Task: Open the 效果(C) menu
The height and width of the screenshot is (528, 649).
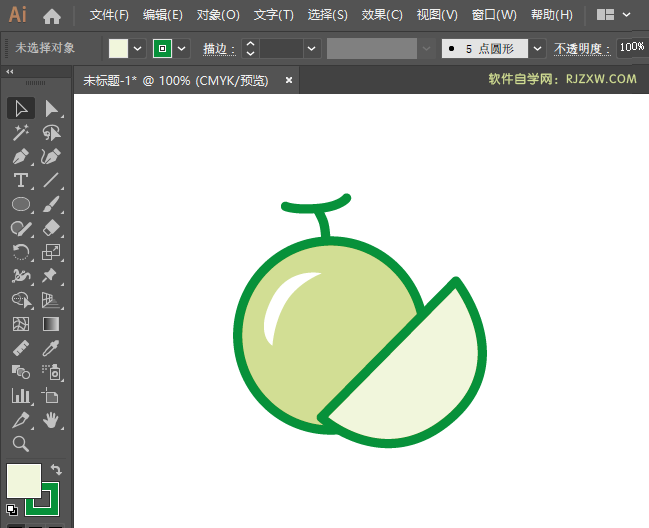Action: coord(382,15)
